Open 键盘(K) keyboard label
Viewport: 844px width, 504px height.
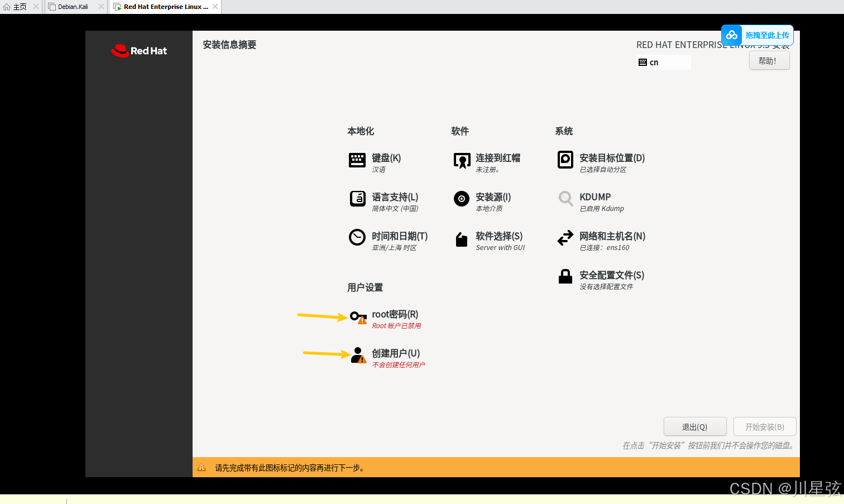386,158
